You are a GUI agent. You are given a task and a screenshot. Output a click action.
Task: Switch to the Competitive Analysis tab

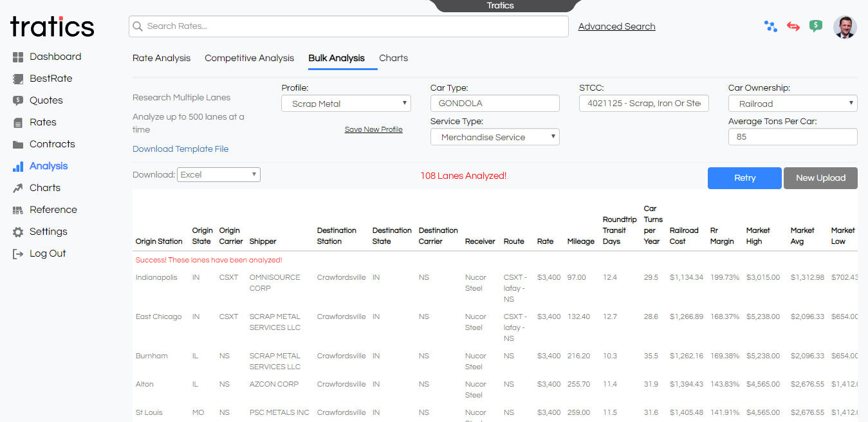(249, 58)
